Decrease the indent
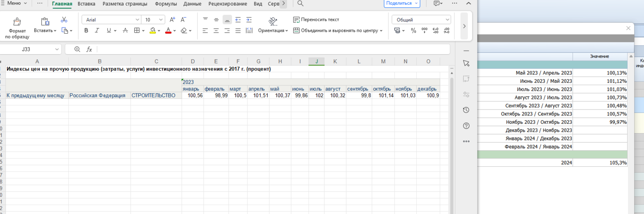The image size is (644, 214). [x=238, y=20]
